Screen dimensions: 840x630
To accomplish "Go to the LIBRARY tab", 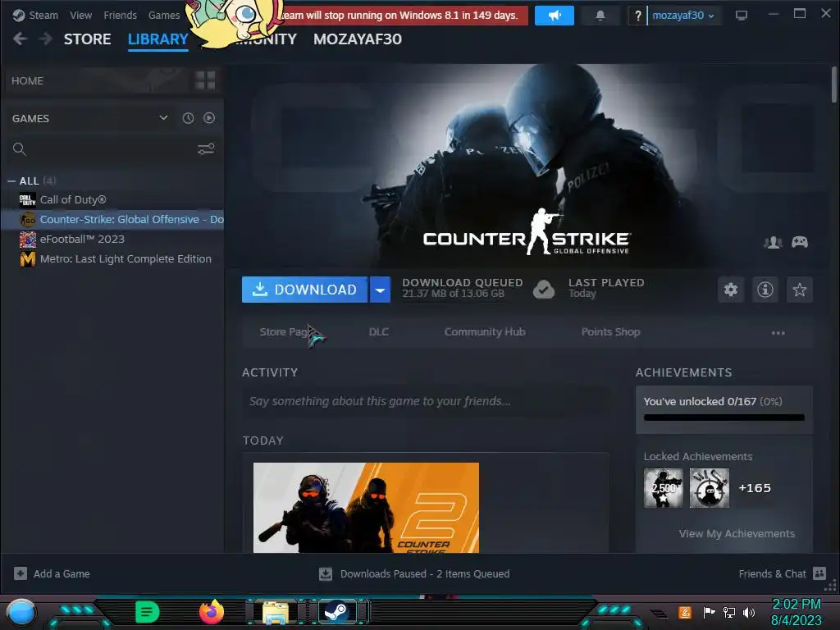I will [158, 39].
